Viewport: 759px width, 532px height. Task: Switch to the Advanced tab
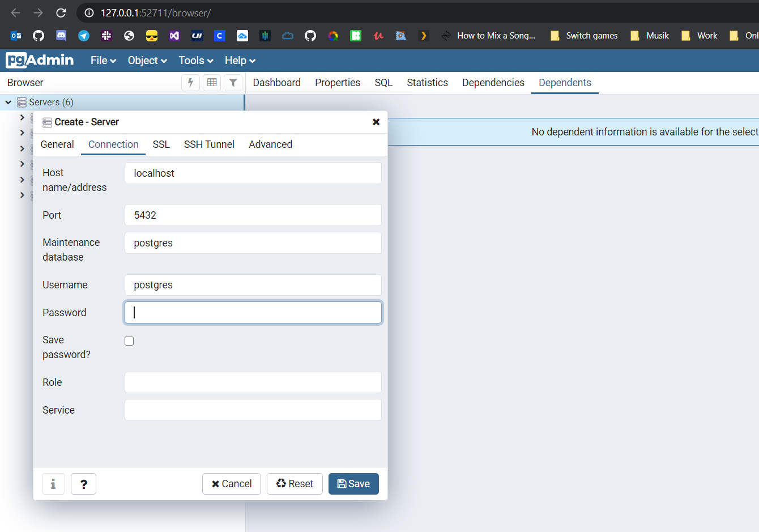271,144
